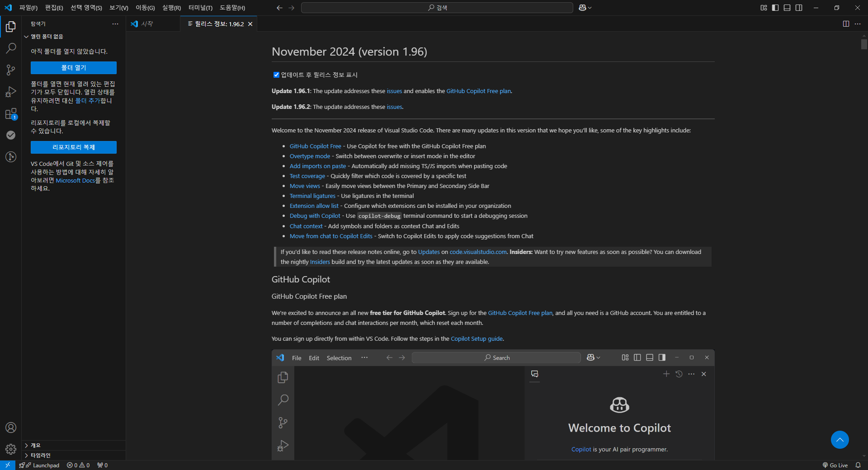Open the 이동(G) menu
This screenshot has width=868, height=470.
[x=145, y=8]
